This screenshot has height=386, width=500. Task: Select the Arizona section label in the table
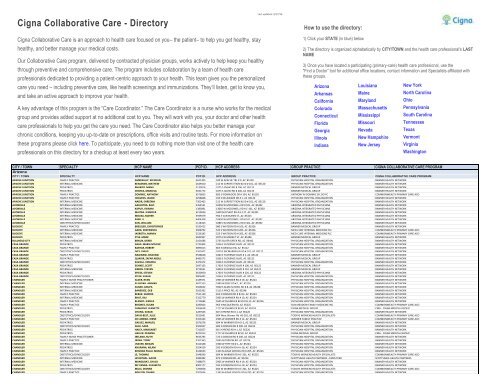[x=20, y=172]
